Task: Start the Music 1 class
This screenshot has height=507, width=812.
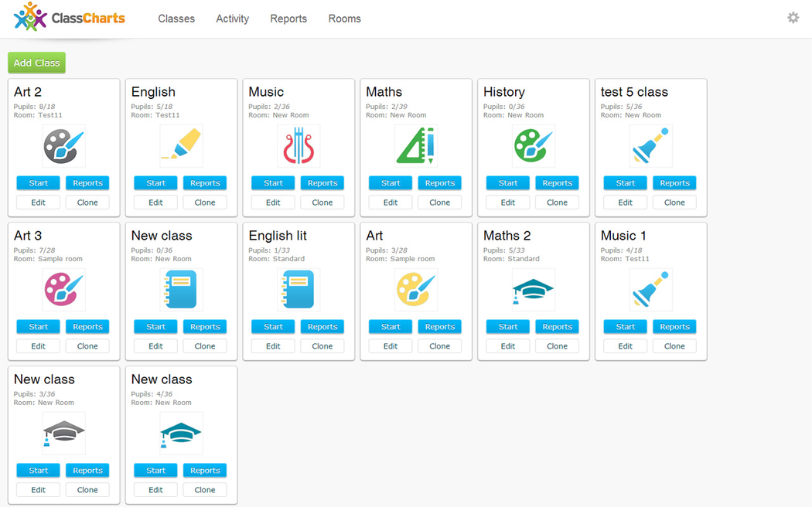Action: (625, 327)
